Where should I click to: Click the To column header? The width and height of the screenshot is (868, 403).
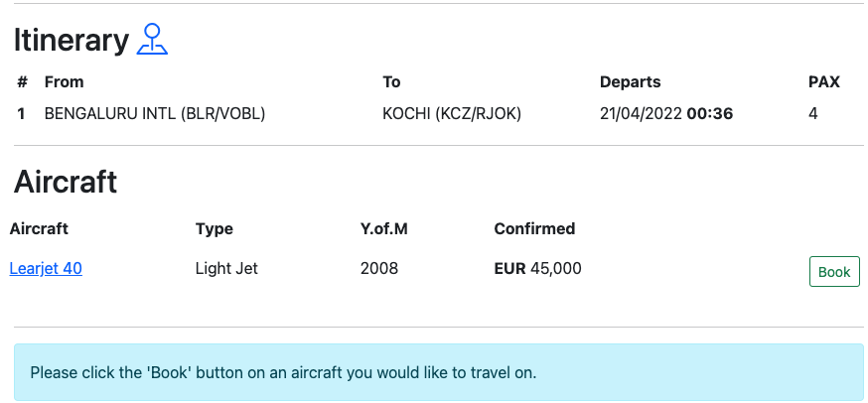[391, 82]
